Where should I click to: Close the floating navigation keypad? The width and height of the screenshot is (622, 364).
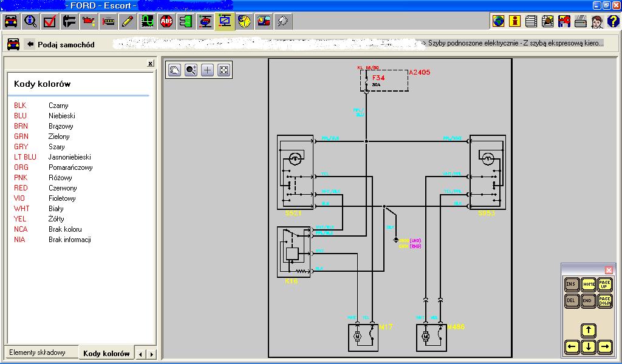pyautogui.click(x=609, y=270)
